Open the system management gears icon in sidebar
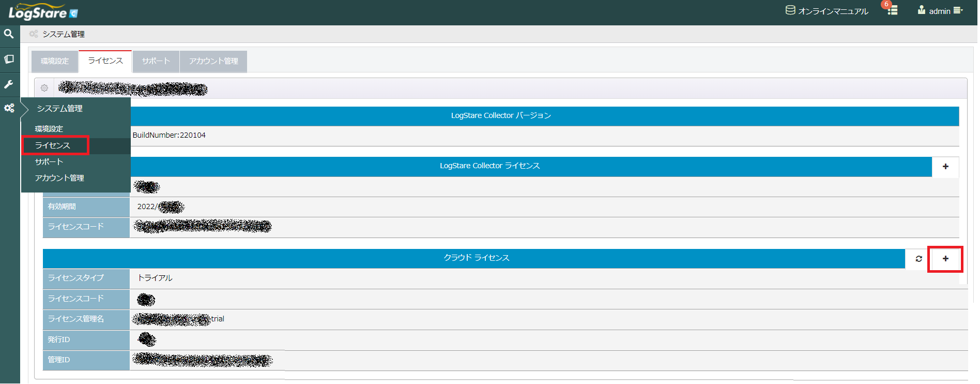Screen dimensions: 980x384 (9, 108)
